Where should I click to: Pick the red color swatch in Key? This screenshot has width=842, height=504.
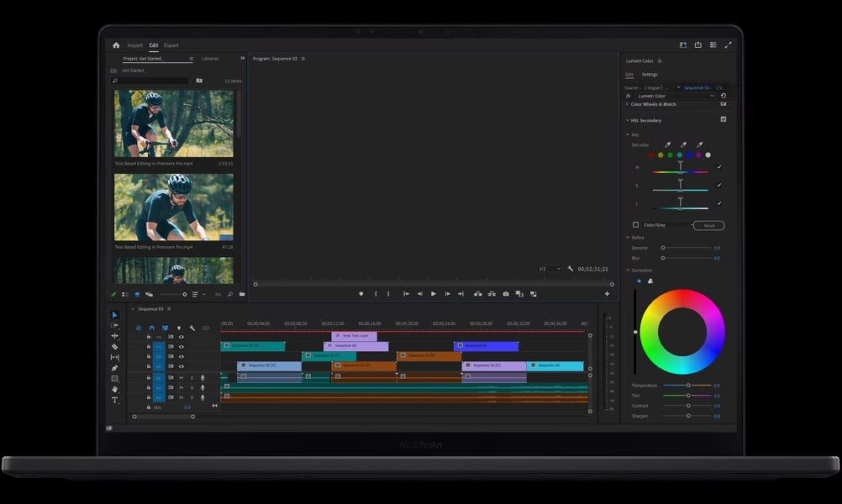coord(651,155)
